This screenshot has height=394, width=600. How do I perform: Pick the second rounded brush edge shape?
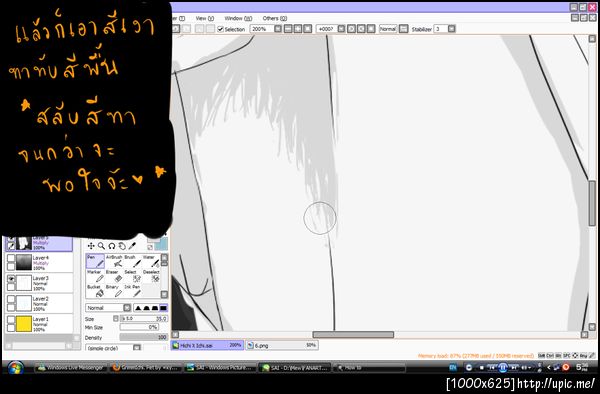[147, 308]
